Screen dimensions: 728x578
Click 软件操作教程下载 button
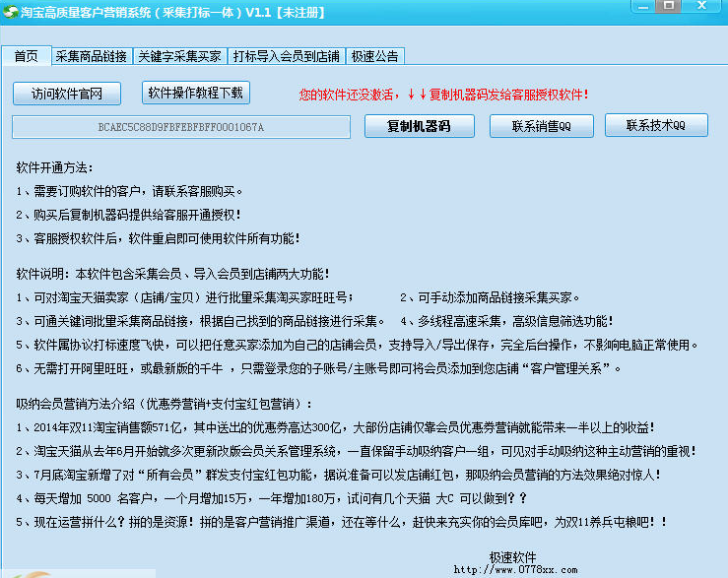[195, 93]
